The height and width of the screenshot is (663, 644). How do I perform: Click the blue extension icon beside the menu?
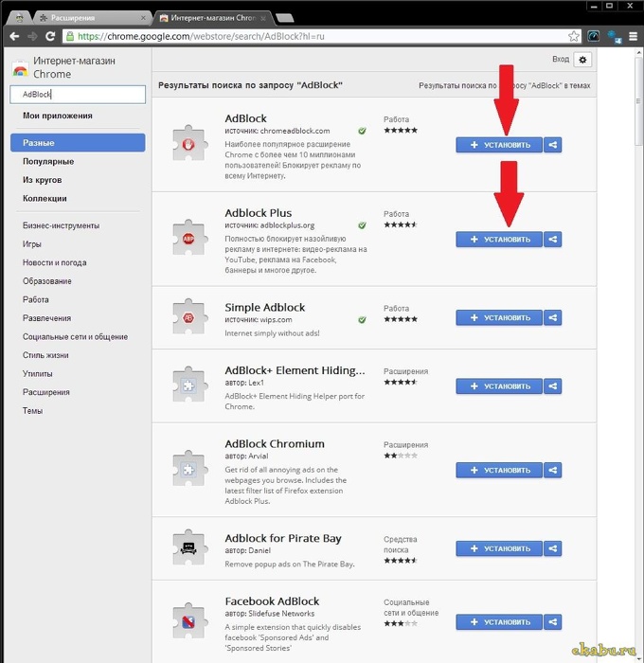pyautogui.click(x=614, y=37)
